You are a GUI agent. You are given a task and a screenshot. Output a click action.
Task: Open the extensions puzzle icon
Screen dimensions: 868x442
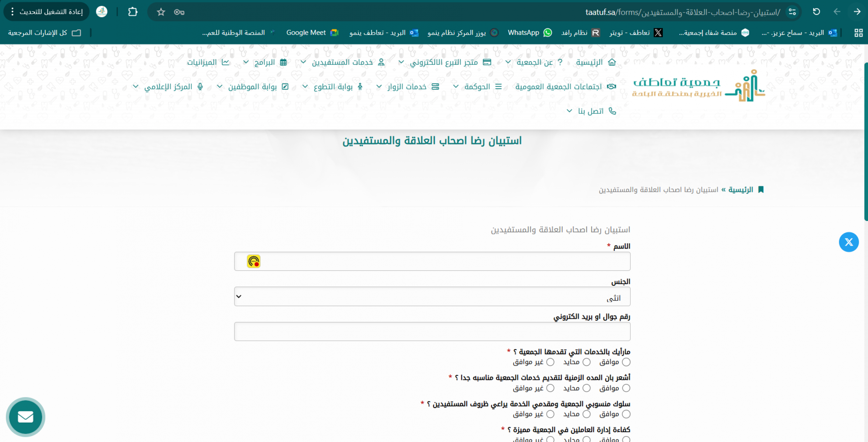133,12
